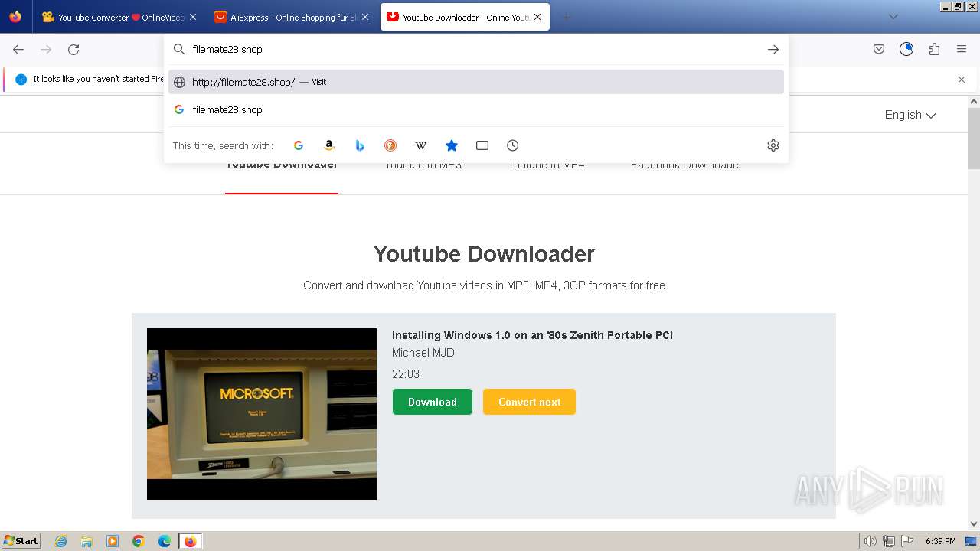This screenshot has width=980, height=551.
Task: List all tabs dropdown arrow
Action: 893,17
